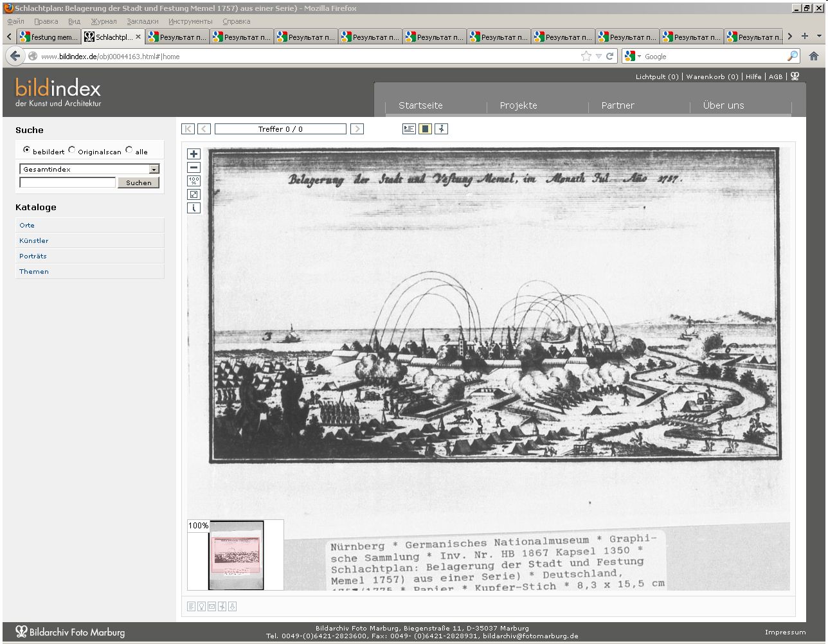The image size is (828, 644).
Task: Open the Gesamtindex dropdown
Action: (154, 170)
